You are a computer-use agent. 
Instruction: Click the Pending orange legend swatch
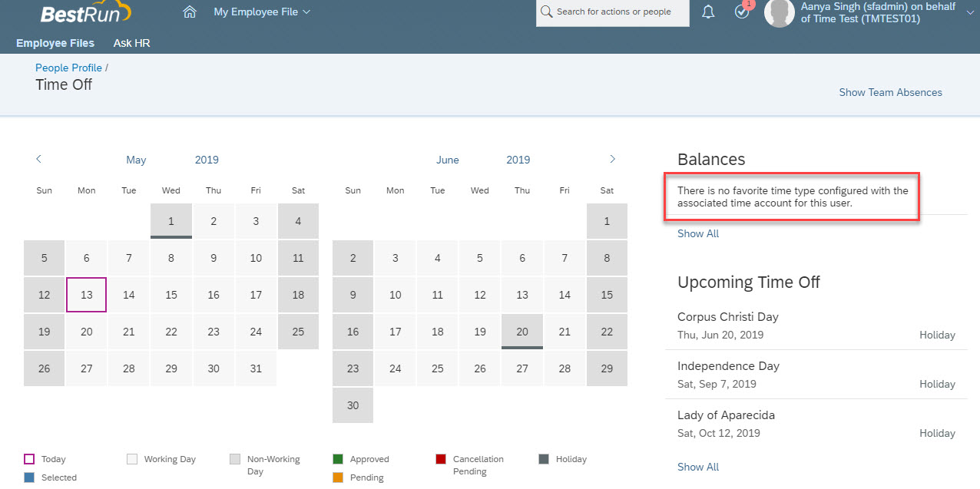point(338,477)
